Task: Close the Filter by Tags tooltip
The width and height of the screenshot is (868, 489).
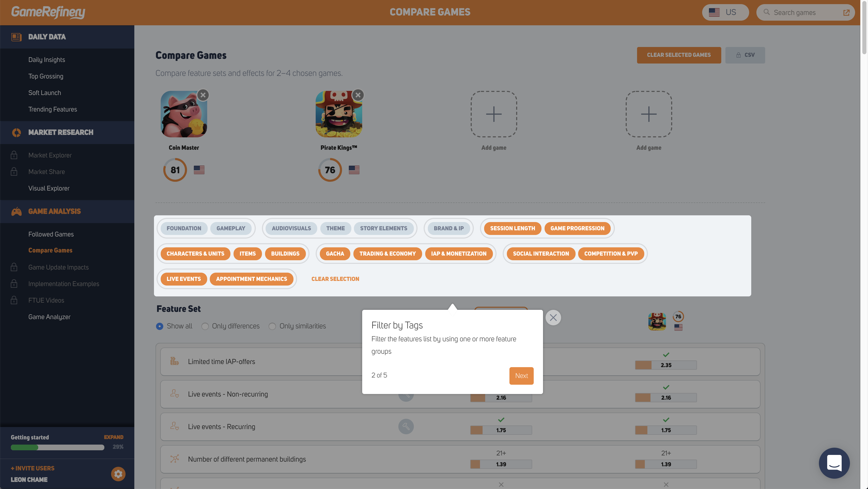Action: (553, 318)
